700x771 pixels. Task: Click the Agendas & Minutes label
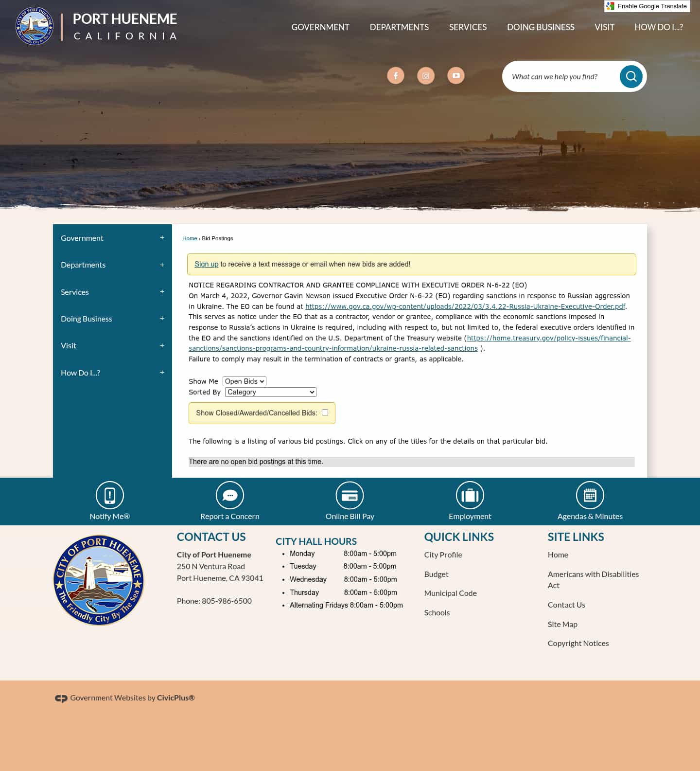pos(590,516)
